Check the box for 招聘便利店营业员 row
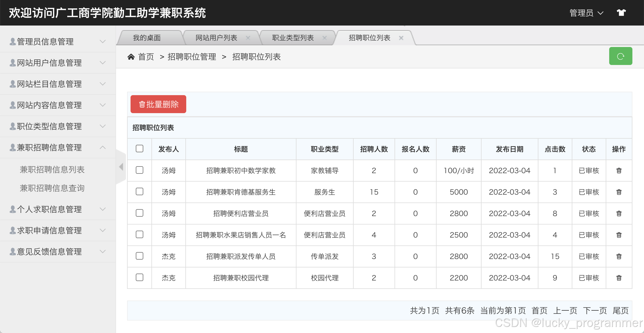 tap(140, 213)
